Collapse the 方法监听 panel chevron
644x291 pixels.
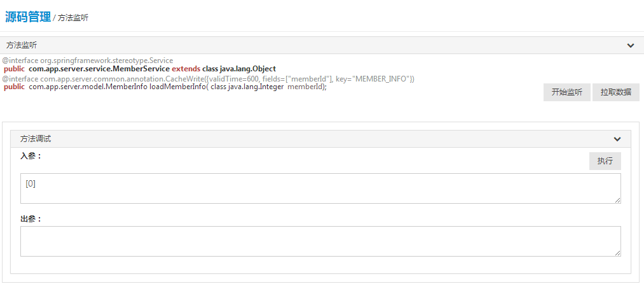(x=631, y=46)
